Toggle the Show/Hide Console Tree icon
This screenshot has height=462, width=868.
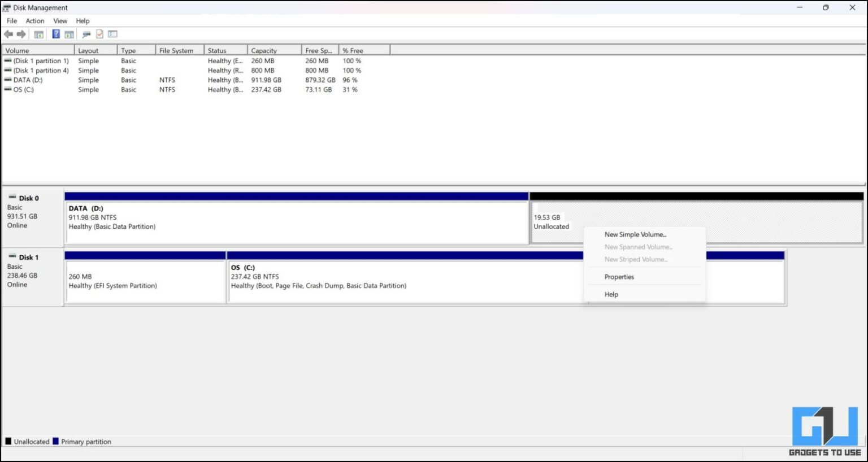click(38, 34)
